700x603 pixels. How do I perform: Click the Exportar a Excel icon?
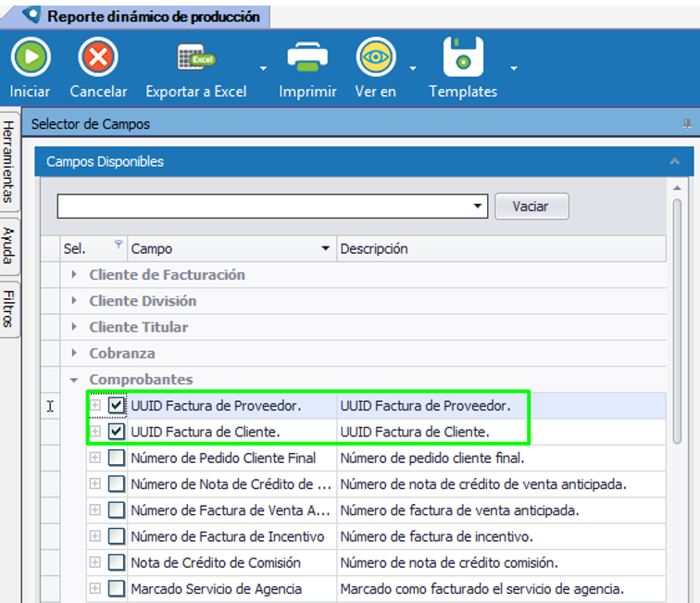point(196,57)
